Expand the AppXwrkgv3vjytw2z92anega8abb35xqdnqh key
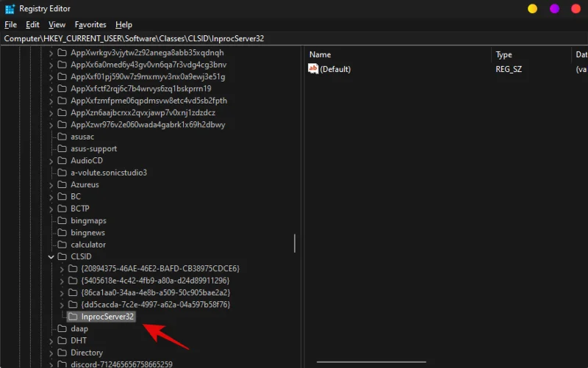588x368 pixels. (51, 53)
